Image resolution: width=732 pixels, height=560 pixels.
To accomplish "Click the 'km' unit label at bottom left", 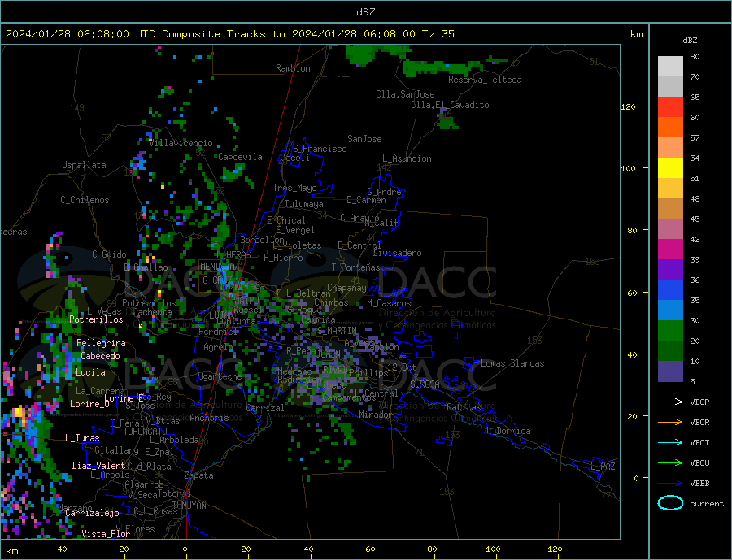I will pyautogui.click(x=11, y=551).
